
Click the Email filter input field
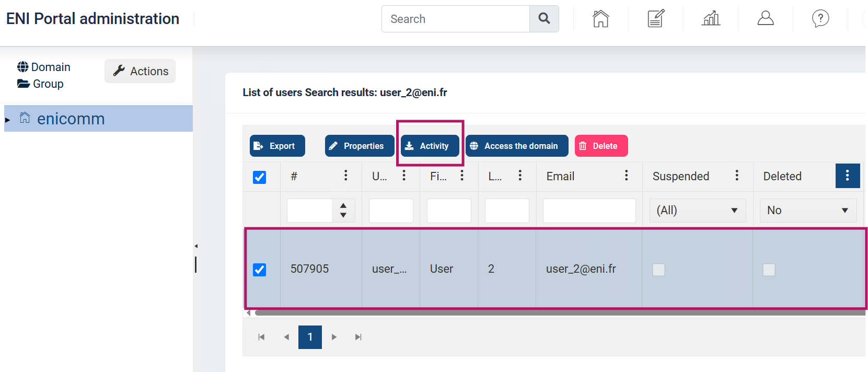pyautogui.click(x=589, y=210)
